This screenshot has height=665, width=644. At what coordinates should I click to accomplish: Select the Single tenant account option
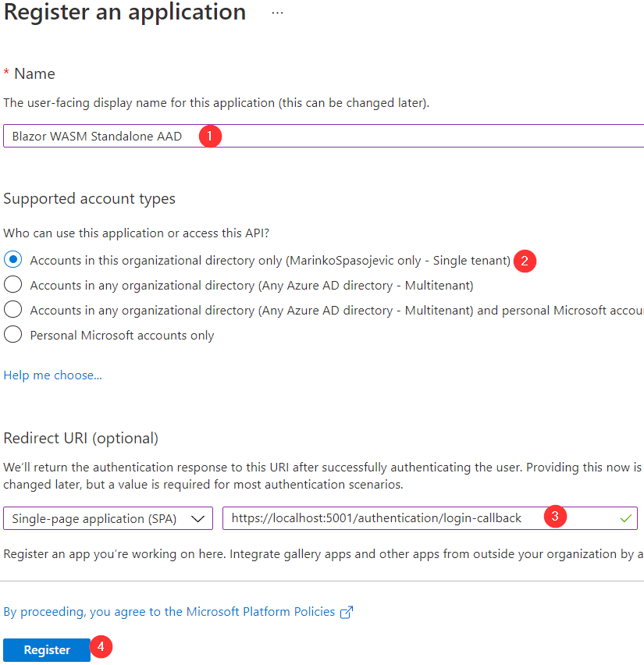pos(13,260)
